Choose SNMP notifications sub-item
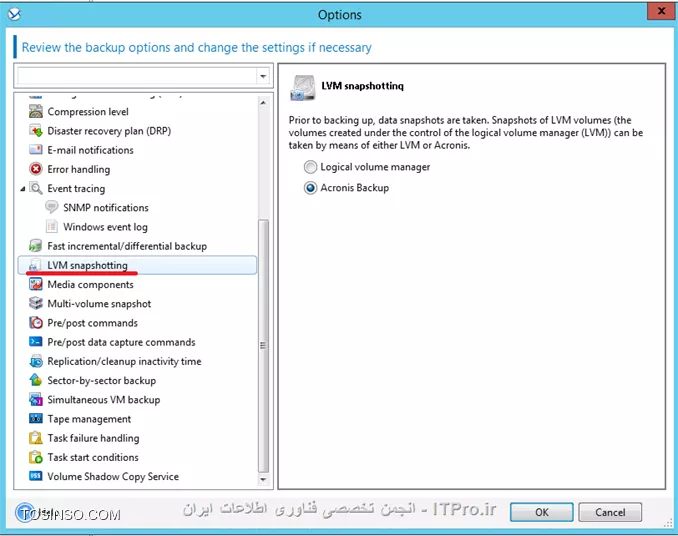The height and width of the screenshot is (536, 678). point(106,207)
